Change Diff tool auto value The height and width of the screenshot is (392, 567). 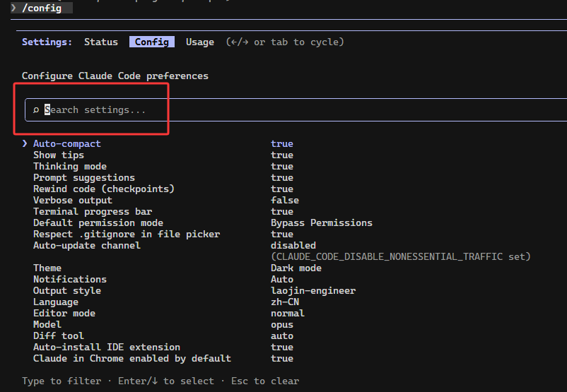click(x=281, y=335)
